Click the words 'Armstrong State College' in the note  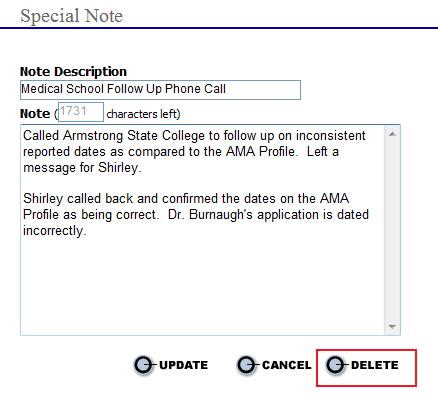click(134, 136)
